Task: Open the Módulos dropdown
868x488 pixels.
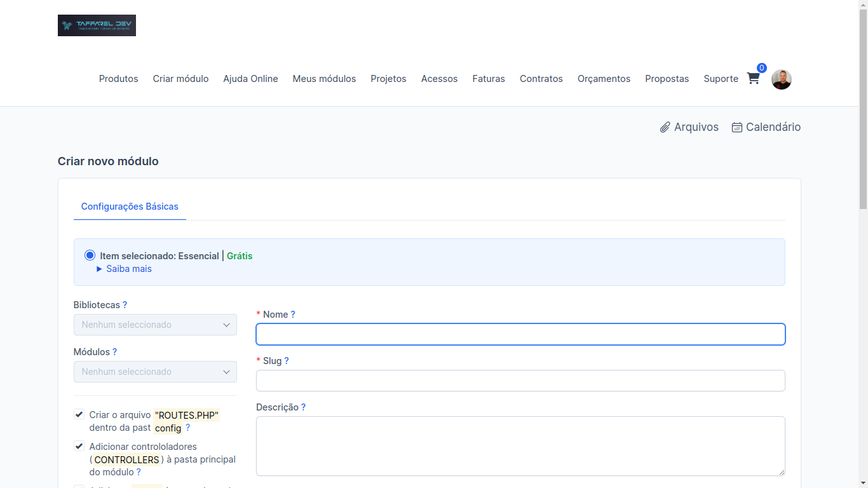Action: pyautogui.click(x=155, y=372)
